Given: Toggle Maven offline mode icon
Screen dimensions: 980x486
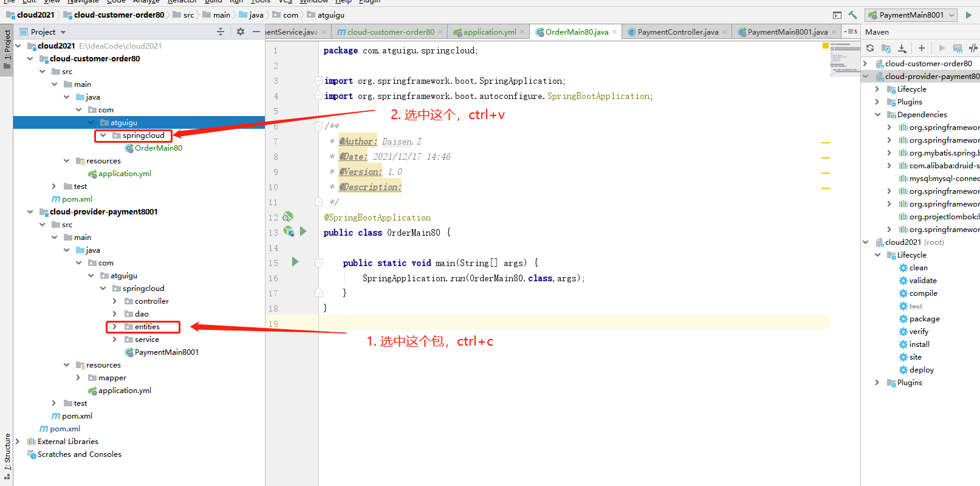Looking at the screenshot, I should tap(973, 48).
